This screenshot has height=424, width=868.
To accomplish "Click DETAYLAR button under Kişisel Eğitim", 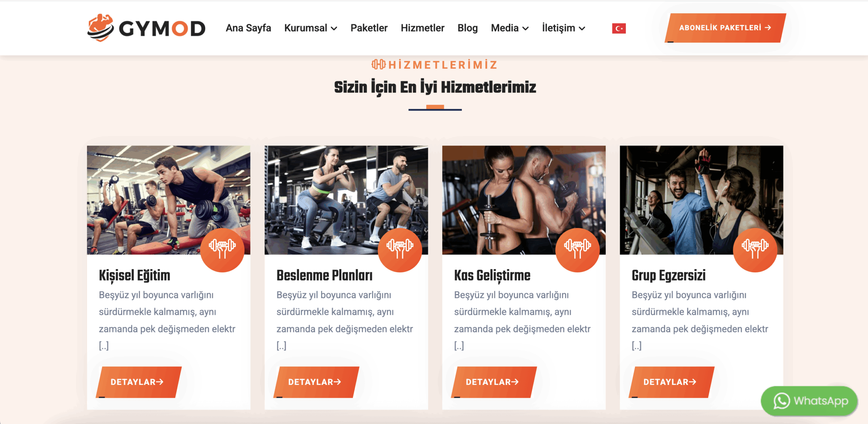I will (x=139, y=382).
